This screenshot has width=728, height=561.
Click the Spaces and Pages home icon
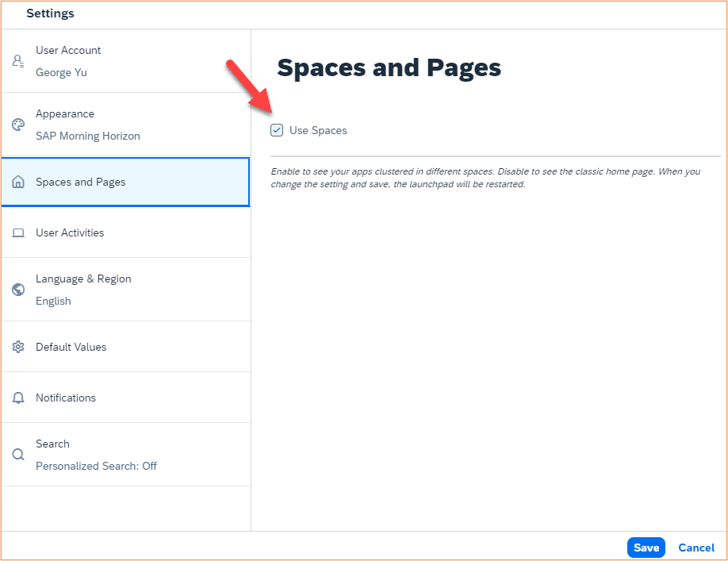[x=18, y=182]
